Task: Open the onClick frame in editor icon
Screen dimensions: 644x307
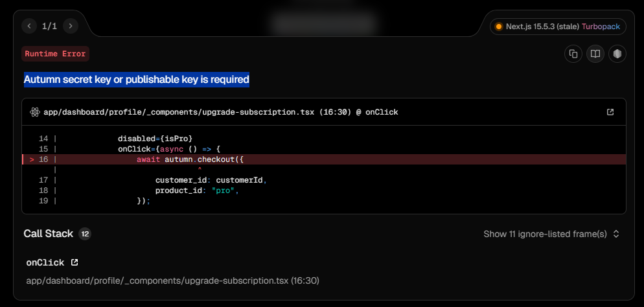Action: tap(75, 262)
